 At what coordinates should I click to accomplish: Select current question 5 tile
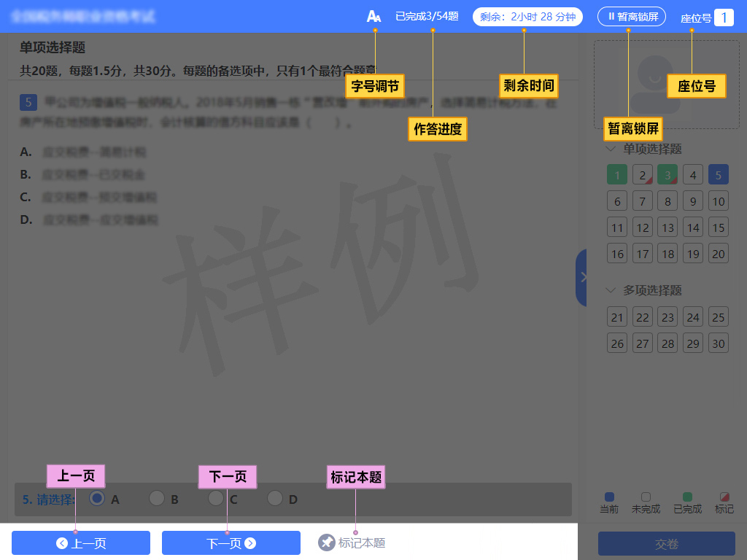point(718,175)
